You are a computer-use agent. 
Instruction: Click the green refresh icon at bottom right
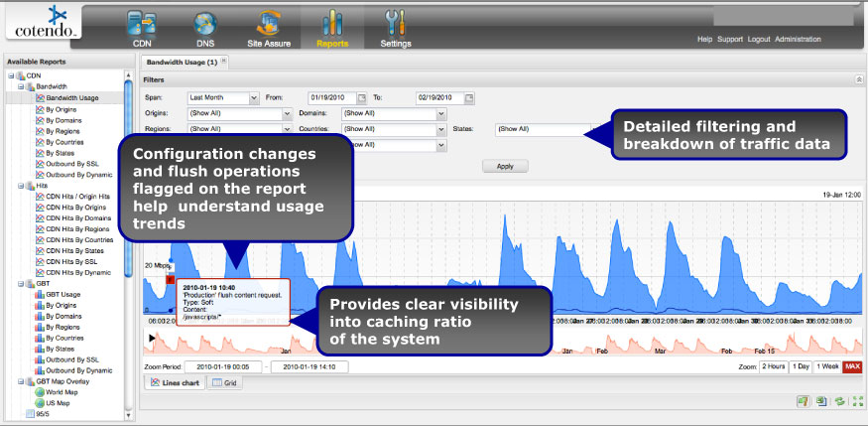(x=838, y=401)
